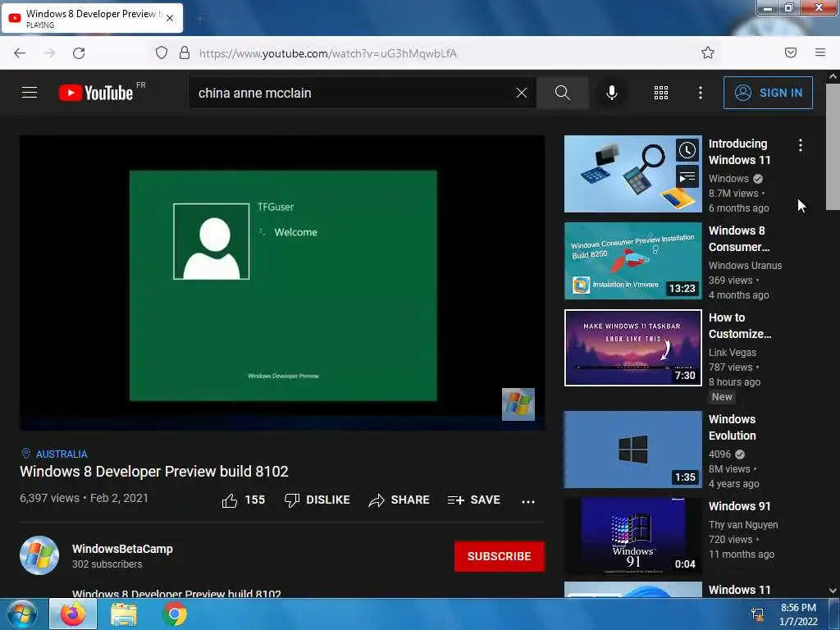Open Windows Evolution video thumbnail

pyautogui.click(x=632, y=450)
